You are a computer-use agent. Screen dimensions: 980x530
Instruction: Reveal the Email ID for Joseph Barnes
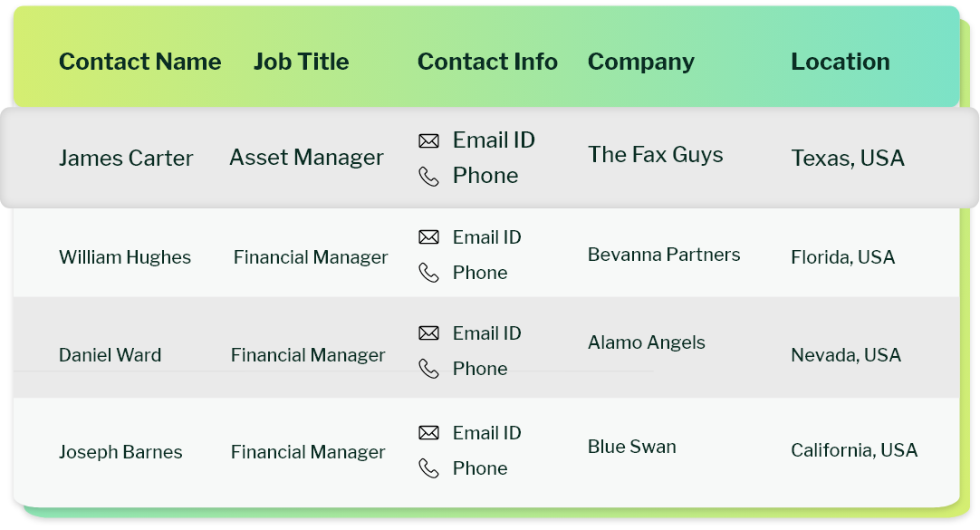pos(486,433)
